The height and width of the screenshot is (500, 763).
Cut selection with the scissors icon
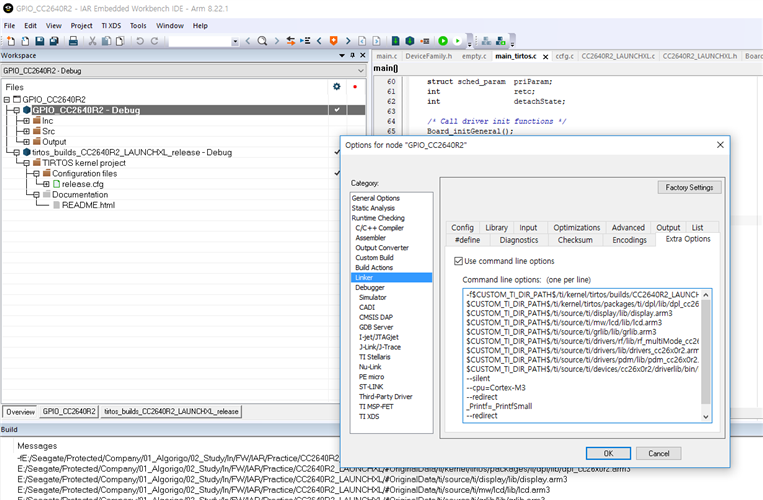[x=92, y=41]
